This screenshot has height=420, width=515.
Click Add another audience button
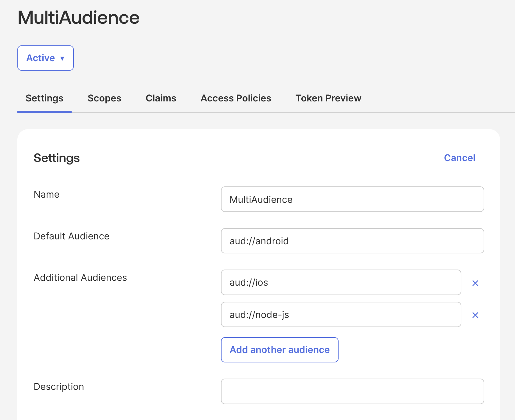pos(279,350)
